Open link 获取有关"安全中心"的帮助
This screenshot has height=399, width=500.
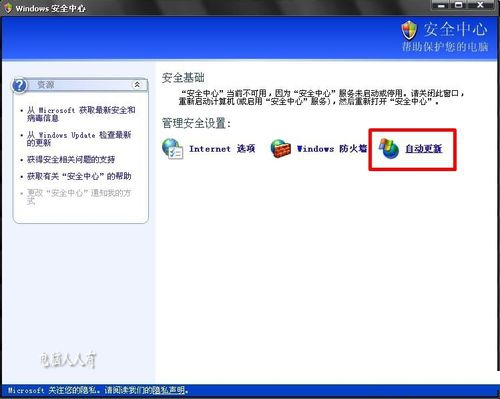pos(79,176)
